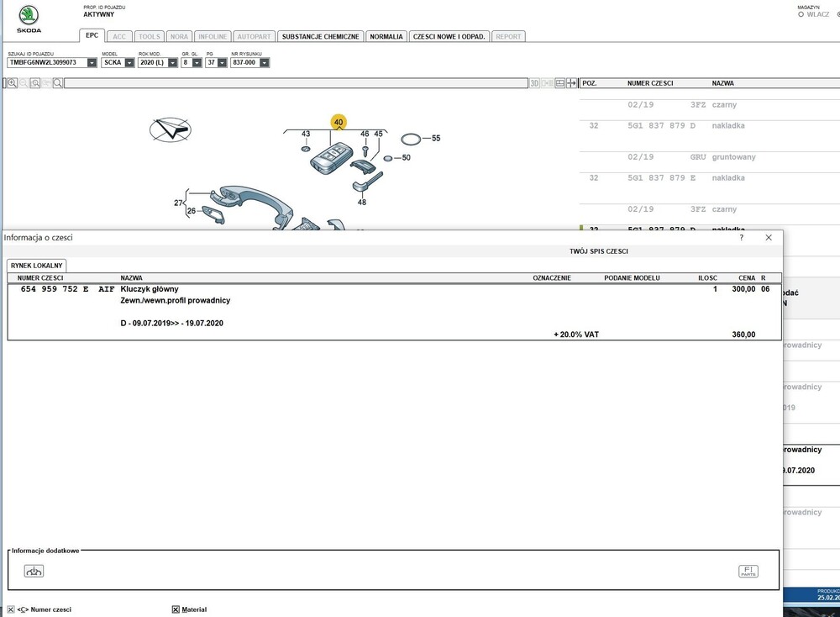This screenshot has width=840, height=617.
Task: Switch to the SUBSTANCJE CHEMICZNE tab
Action: point(321,37)
